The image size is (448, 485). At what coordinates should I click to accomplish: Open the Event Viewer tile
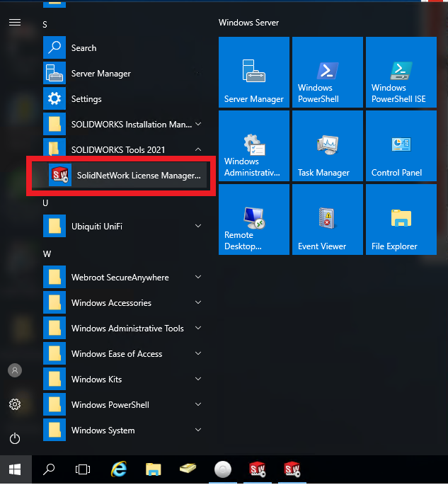tap(328, 219)
